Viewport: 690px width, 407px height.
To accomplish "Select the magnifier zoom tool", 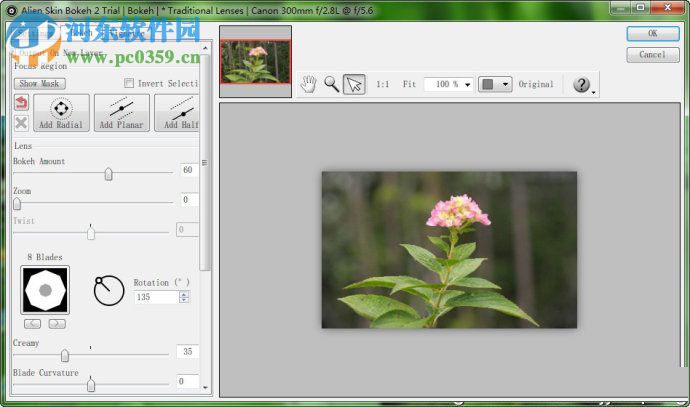I will coord(331,84).
